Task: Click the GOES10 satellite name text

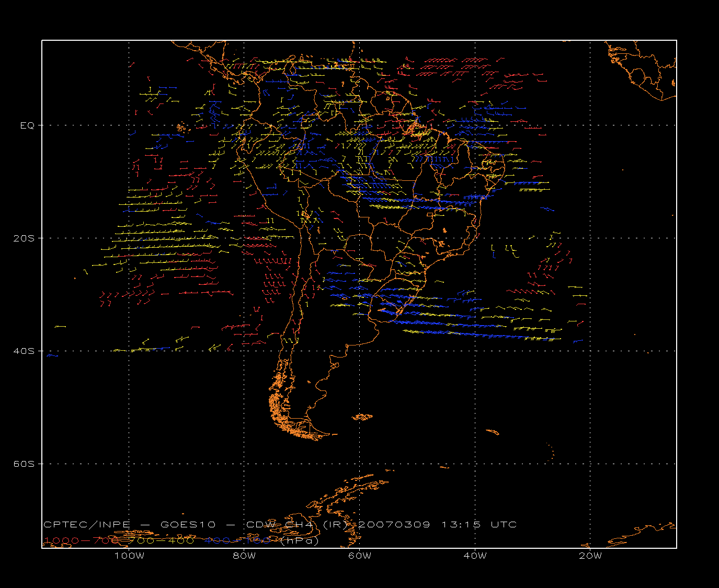Action: (x=188, y=524)
